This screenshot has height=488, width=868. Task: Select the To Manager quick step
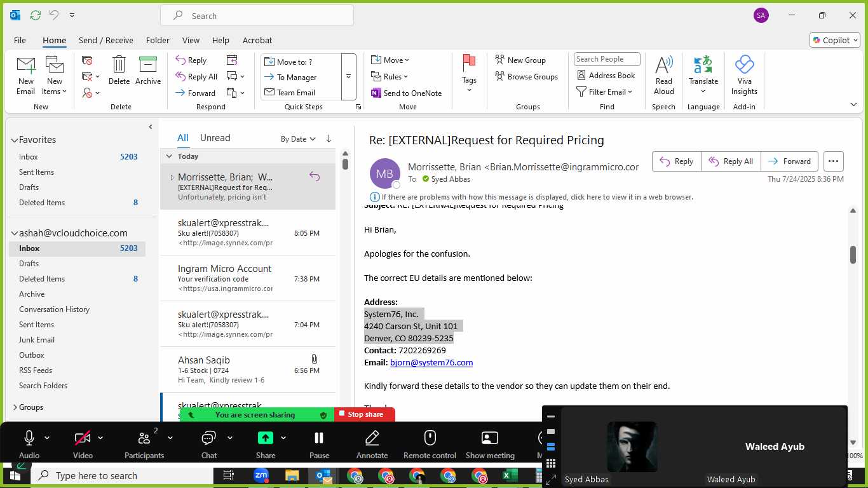pyautogui.click(x=297, y=77)
